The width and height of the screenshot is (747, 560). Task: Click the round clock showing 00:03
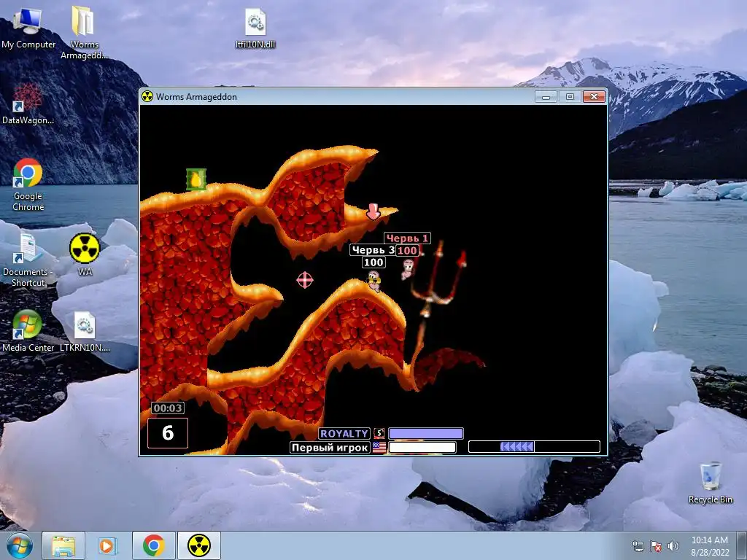tap(168, 408)
